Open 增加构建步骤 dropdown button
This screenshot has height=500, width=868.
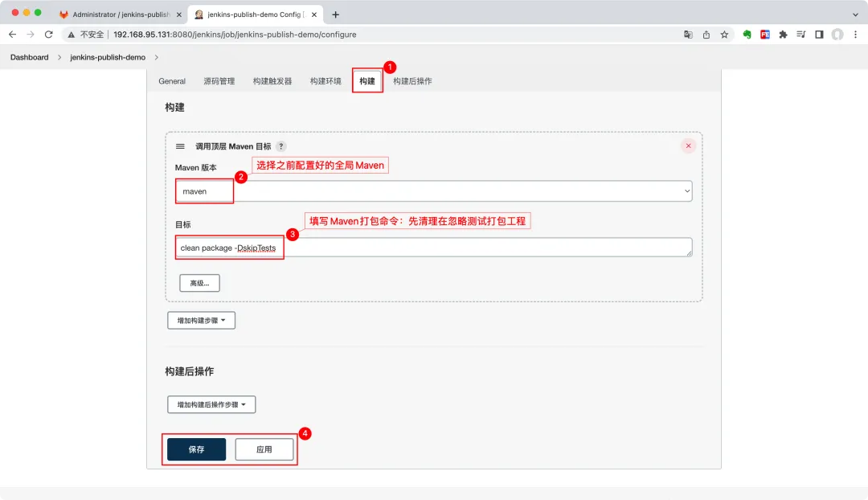tap(202, 320)
